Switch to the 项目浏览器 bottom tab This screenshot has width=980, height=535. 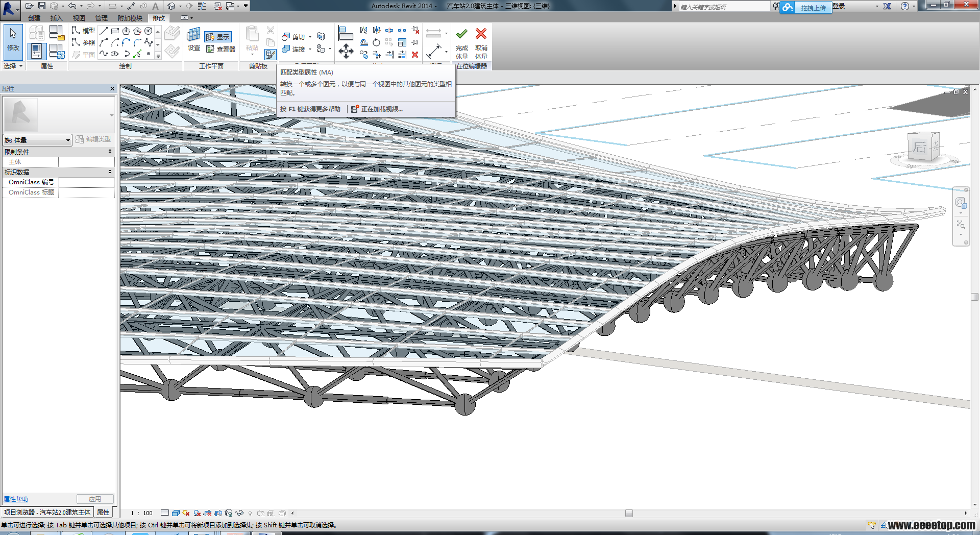coord(47,512)
